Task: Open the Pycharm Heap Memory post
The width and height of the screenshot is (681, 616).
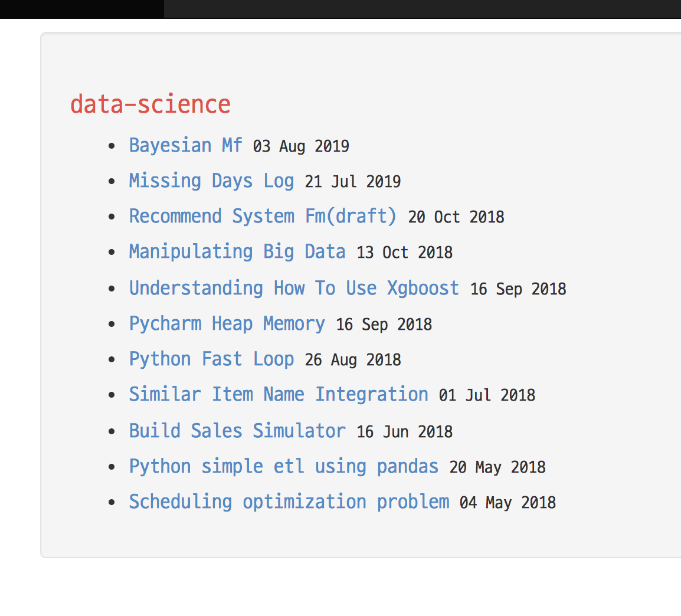Action: (x=227, y=324)
